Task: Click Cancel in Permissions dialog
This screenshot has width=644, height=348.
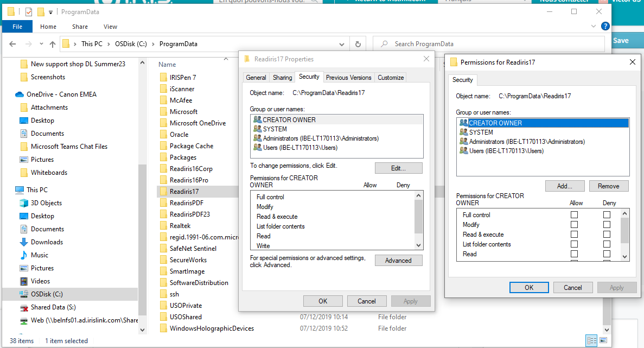Action: point(573,288)
